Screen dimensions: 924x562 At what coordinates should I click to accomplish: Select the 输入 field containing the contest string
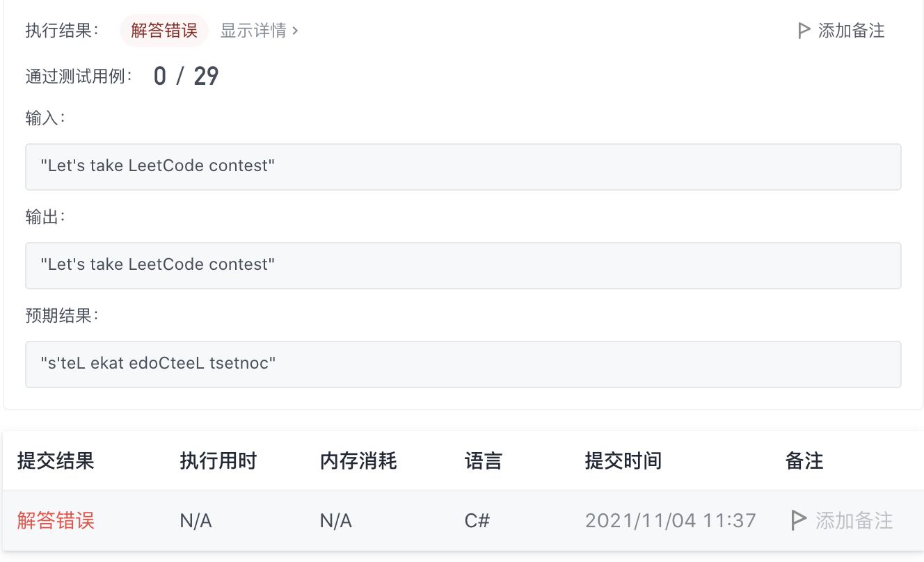point(462,167)
